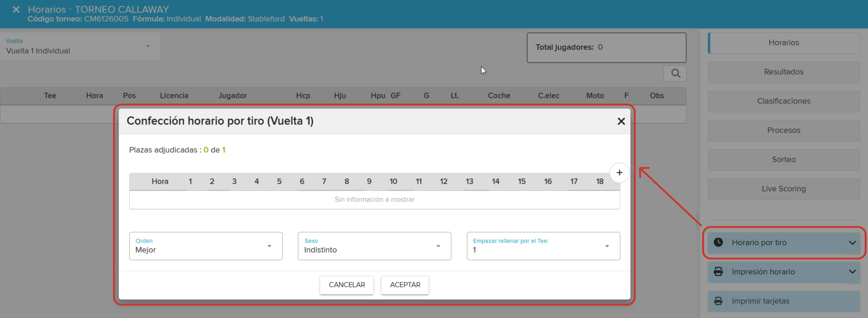
Task: Open the Empezar rellenar por el Tee dropdown
Action: point(543,246)
